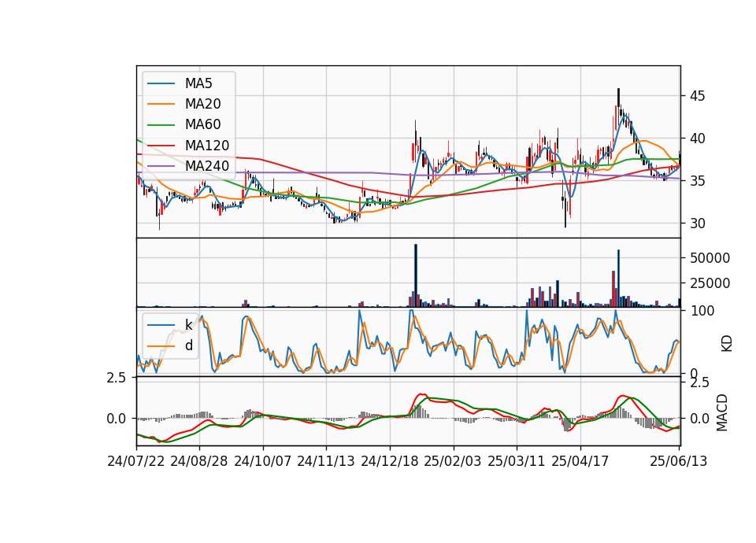The image size is (756, 543).
Task: Click the 25/03/11 date label
Action: point(517,461)
